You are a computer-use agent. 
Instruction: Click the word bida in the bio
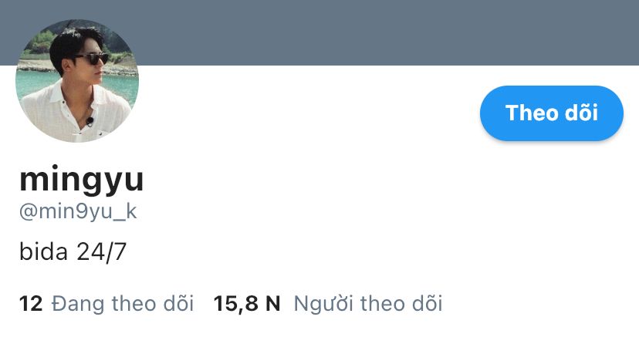click(x=43, y=251)
